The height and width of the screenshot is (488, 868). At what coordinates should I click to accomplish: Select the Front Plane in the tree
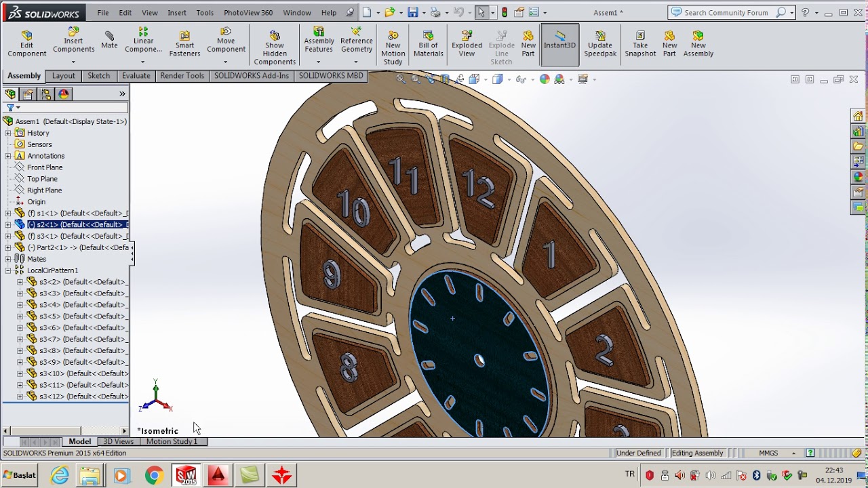click(45, 167)
